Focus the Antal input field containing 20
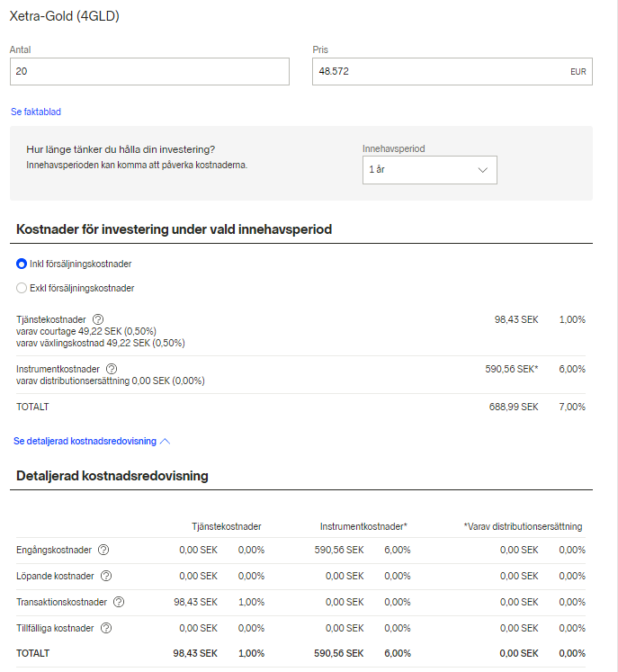618x672 pixels. click(149, 72)
